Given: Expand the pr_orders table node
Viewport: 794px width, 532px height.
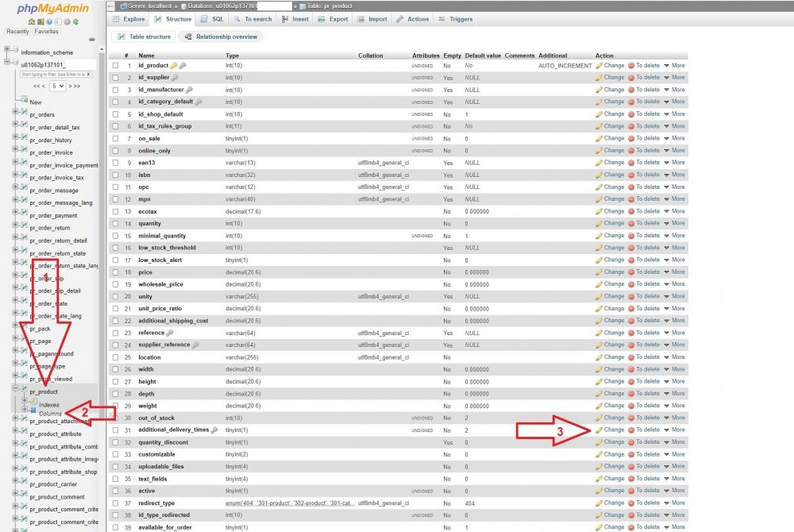Looking at the screenshot, I should coord(15,112).
